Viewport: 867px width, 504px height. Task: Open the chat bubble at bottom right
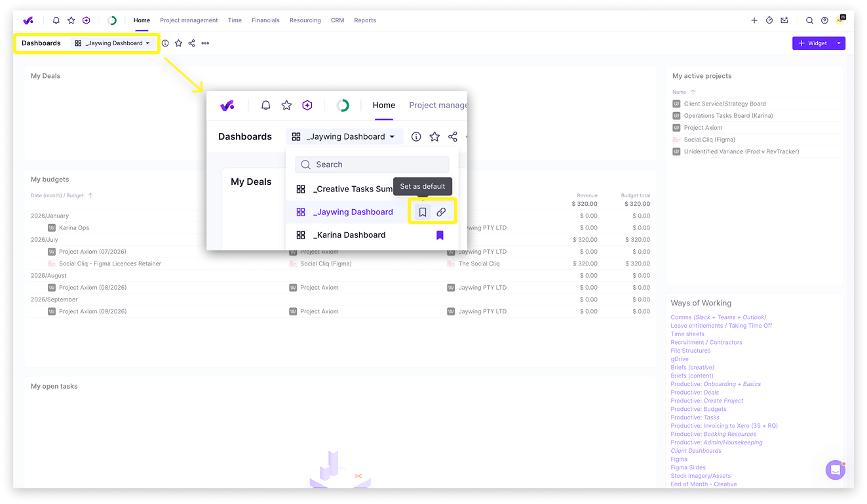tap(836, 470)
